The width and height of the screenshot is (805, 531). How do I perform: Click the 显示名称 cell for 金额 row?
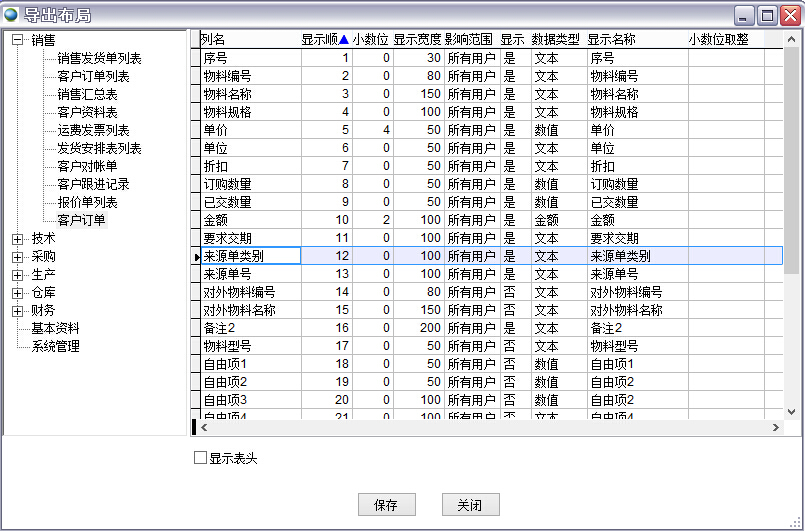tap(636, 220)
